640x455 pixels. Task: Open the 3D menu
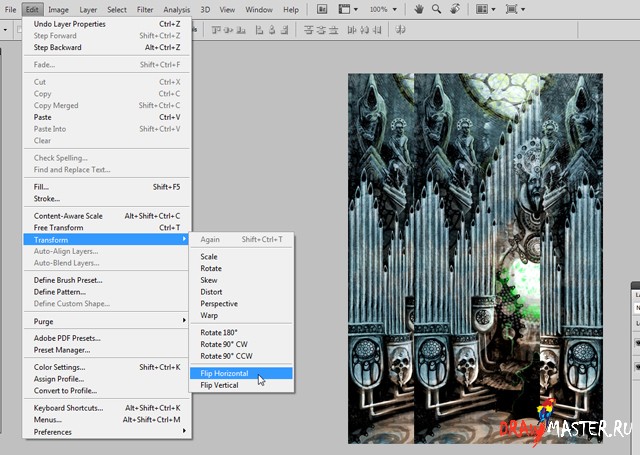tap(206, 9)
